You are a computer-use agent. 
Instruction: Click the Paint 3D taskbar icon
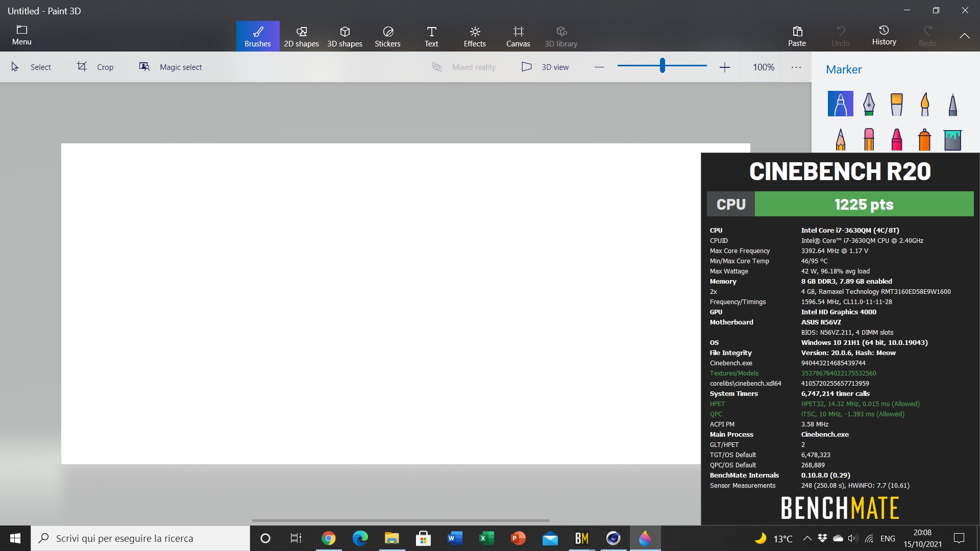pos(645,538)
